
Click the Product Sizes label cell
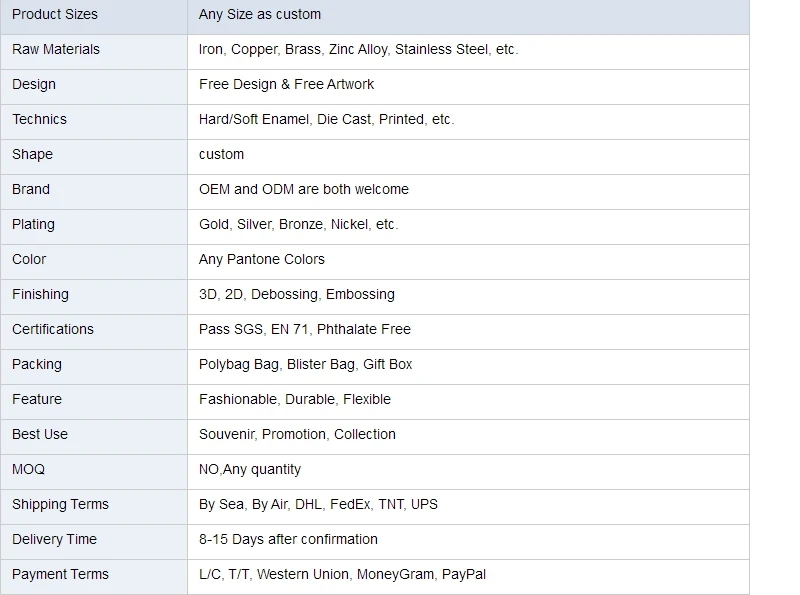tap(94, 15)
